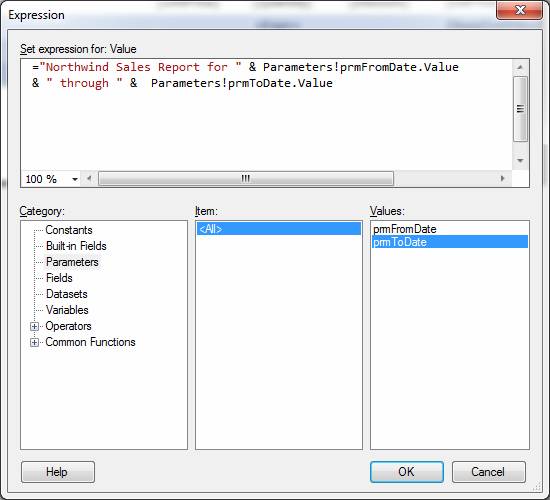The height and width of the screenshot is (500, 550).
Task: Open Help for the Expression dialog
Action: click(x=58, y=472)
